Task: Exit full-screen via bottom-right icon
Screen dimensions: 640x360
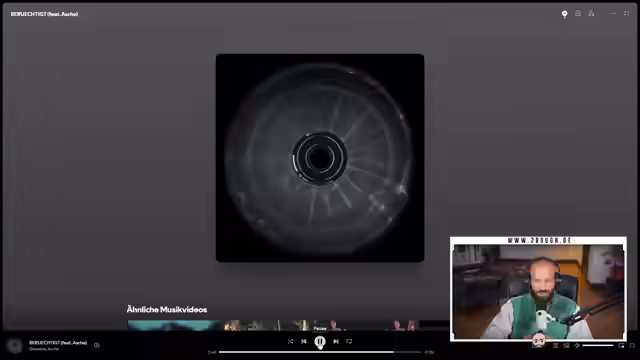Action: tap(632, 346)
